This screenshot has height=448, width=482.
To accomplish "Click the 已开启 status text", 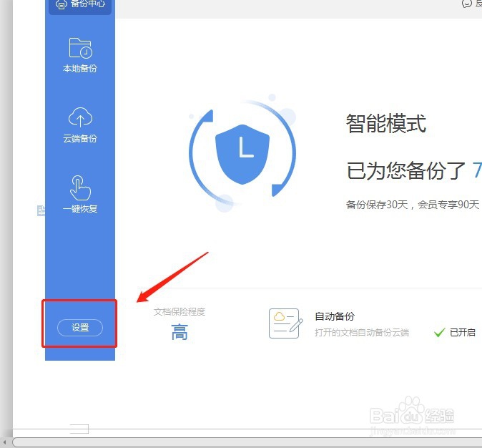I will pos(462,332).
